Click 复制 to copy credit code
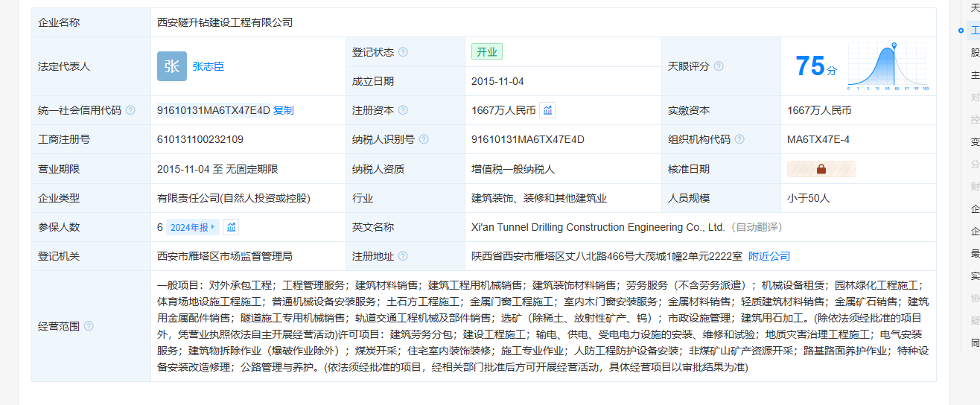This screenshot has width=980, height=405. (284, 110)
